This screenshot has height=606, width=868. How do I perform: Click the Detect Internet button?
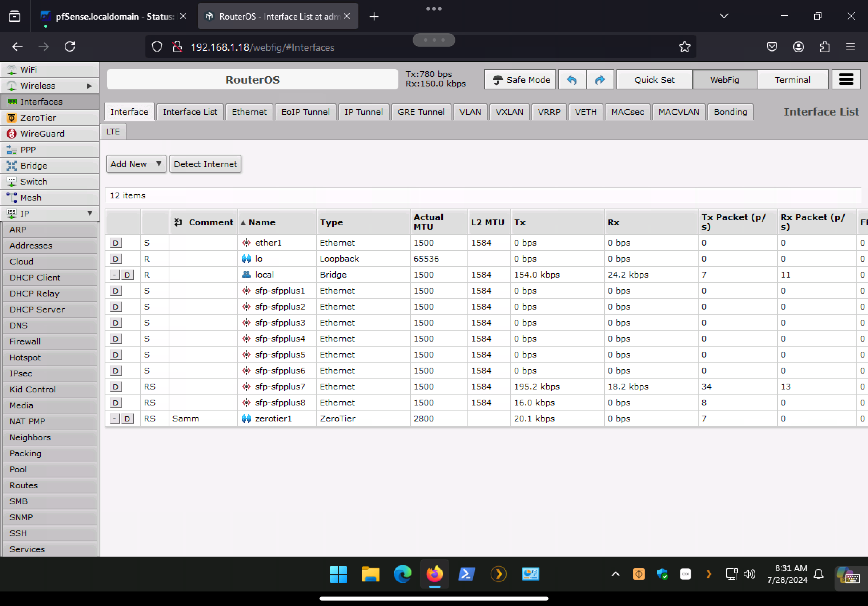click(x=205, y=164)
